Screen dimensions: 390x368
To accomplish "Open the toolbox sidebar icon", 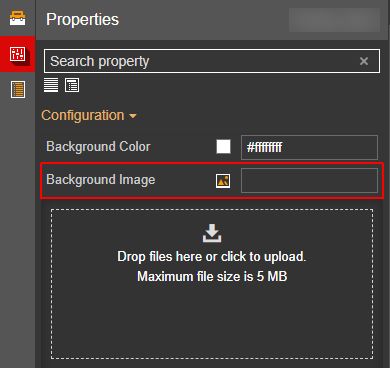I will (17, 18).
